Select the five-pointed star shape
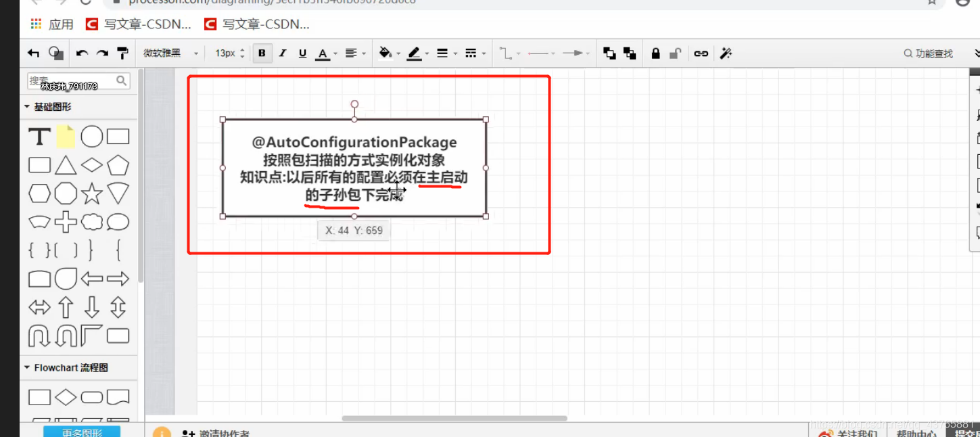The image size is (980, 437). pos(92,193)
